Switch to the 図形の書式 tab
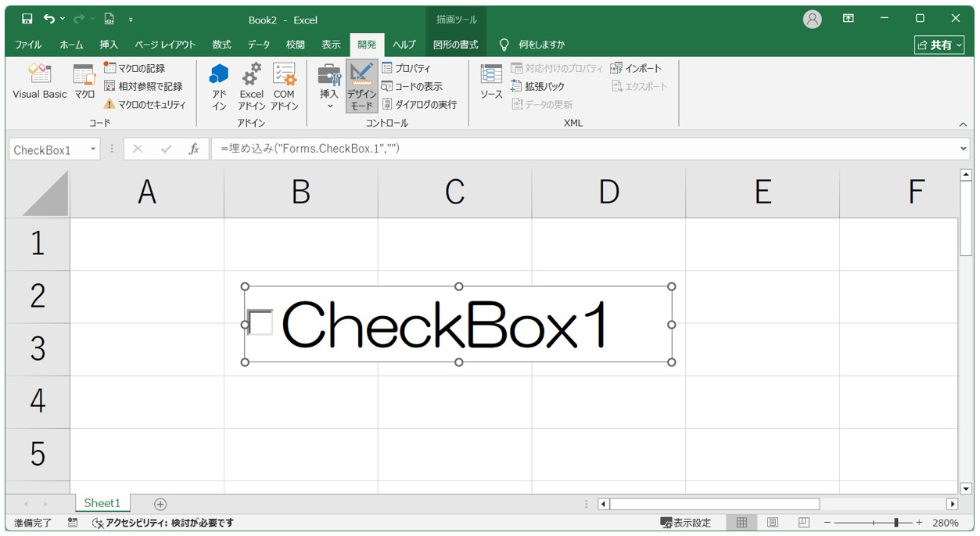 tap(456, 45)
